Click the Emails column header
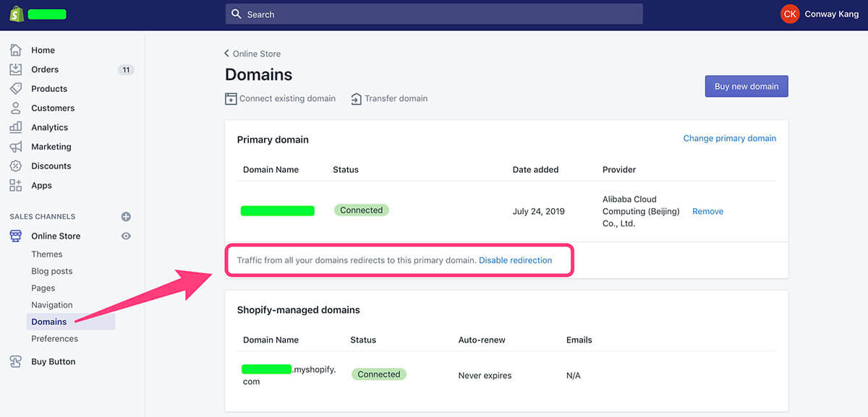 point(579,340)
